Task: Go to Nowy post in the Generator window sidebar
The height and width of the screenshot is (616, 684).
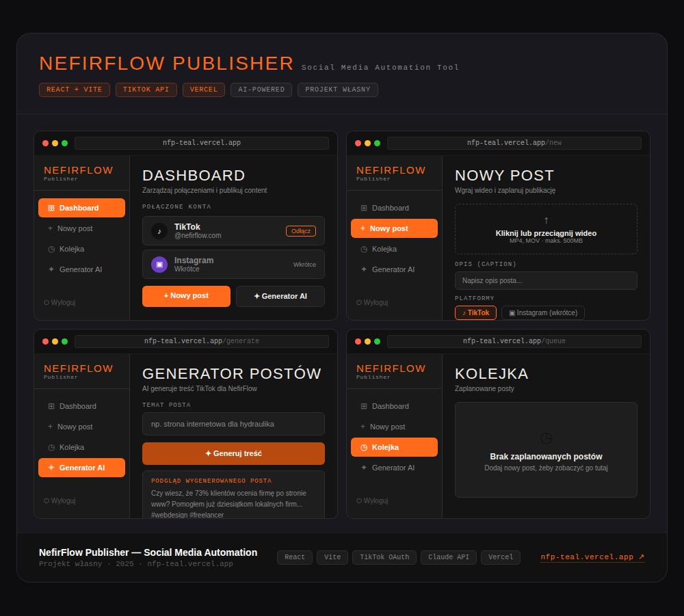Action: [x=81, y=427]
